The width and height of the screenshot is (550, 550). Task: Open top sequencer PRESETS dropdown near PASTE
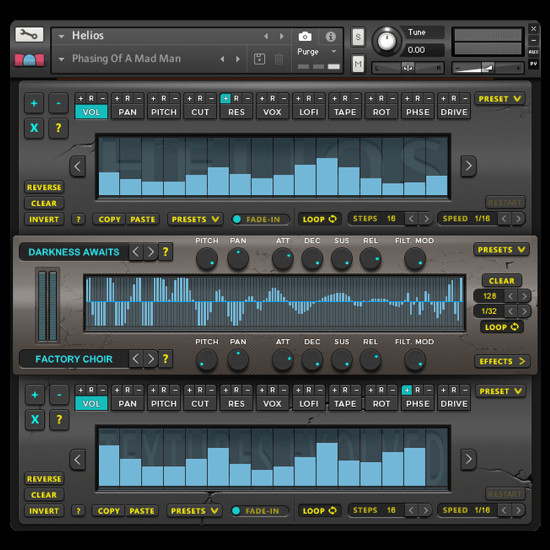195,219
